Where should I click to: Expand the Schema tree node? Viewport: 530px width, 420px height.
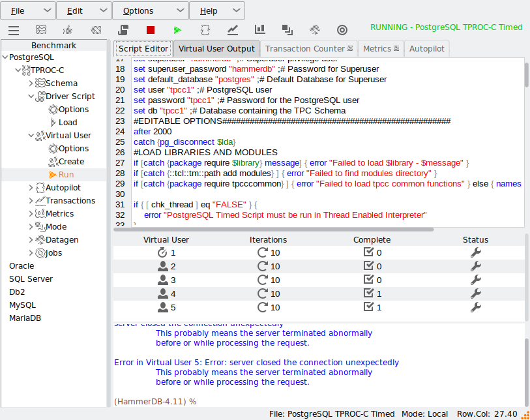[x=31, y=83]
